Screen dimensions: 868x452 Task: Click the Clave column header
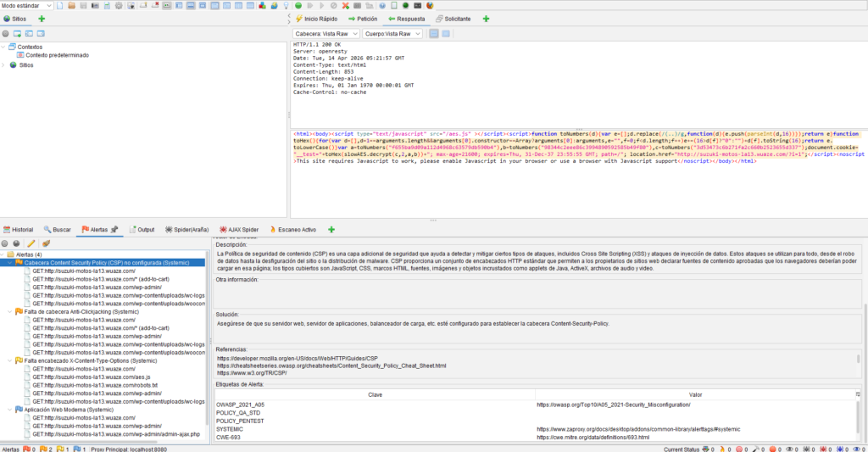pyautogui.click(x=375, y=395)
